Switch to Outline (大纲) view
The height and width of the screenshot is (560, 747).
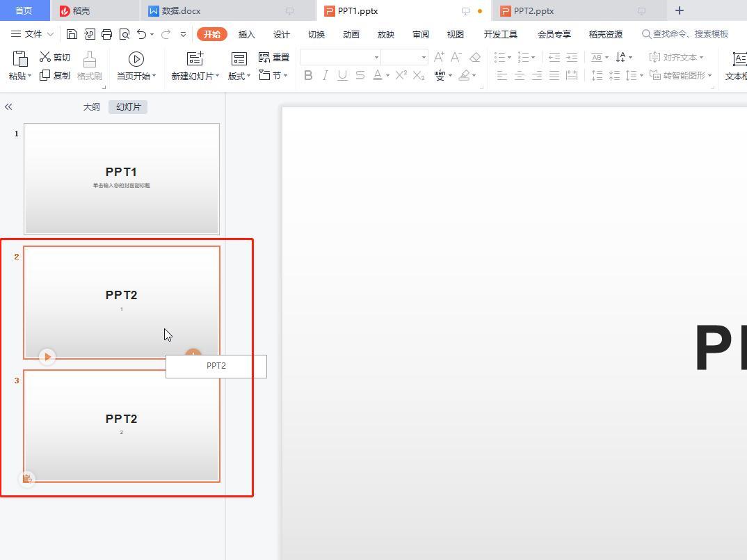(x=92, y=106)
